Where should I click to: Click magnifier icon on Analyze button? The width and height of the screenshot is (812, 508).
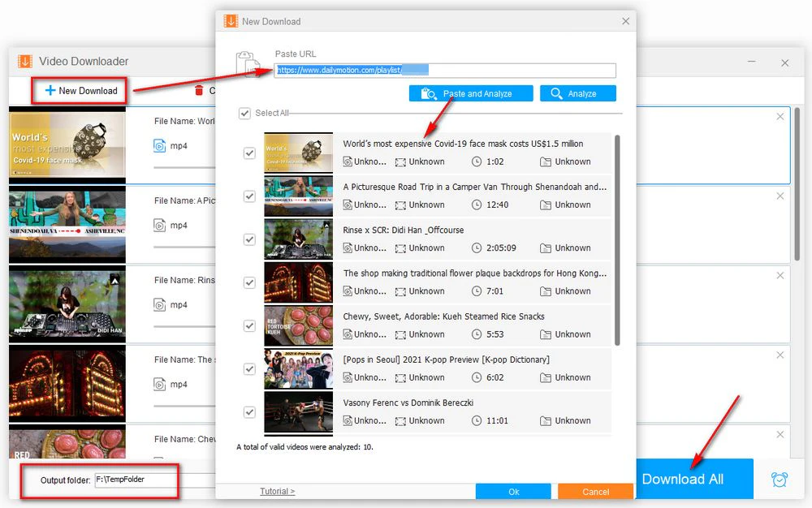(557, 93)
